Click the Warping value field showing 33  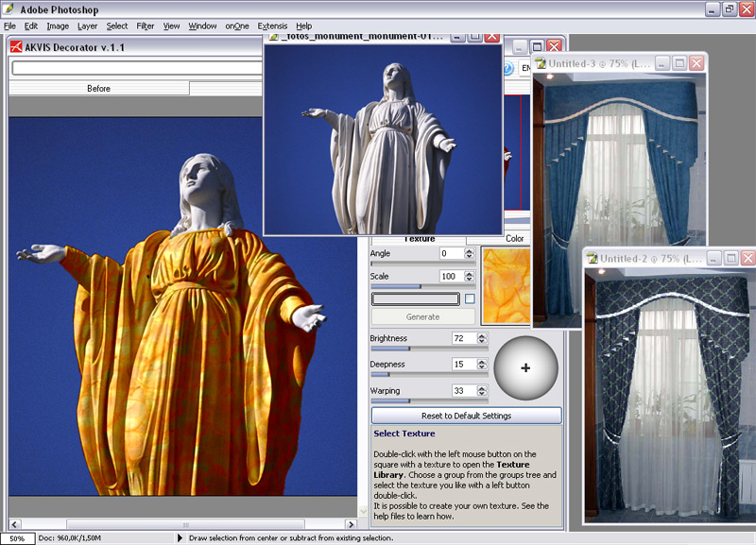coord(464,391)
